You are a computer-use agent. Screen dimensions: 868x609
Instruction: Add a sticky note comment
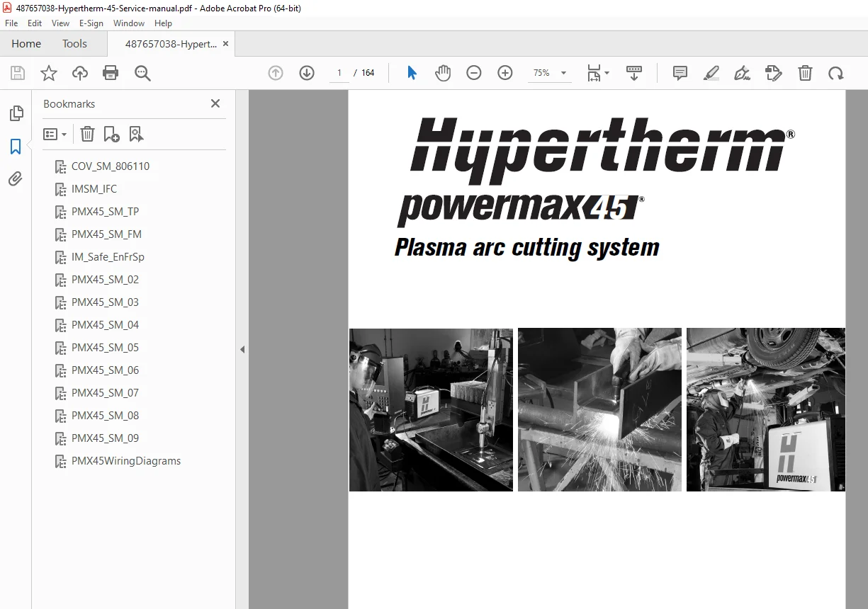(x=680, y=73)
